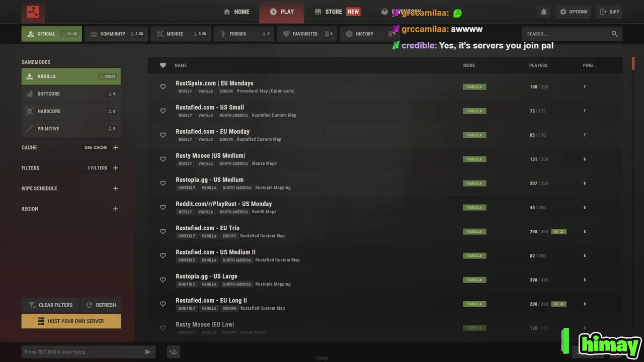Click the MONTHLY tag on Rustopia.gg US Large
Image resolution: width=644 pixels, height=362 pixels.
[x=187, y=284]
